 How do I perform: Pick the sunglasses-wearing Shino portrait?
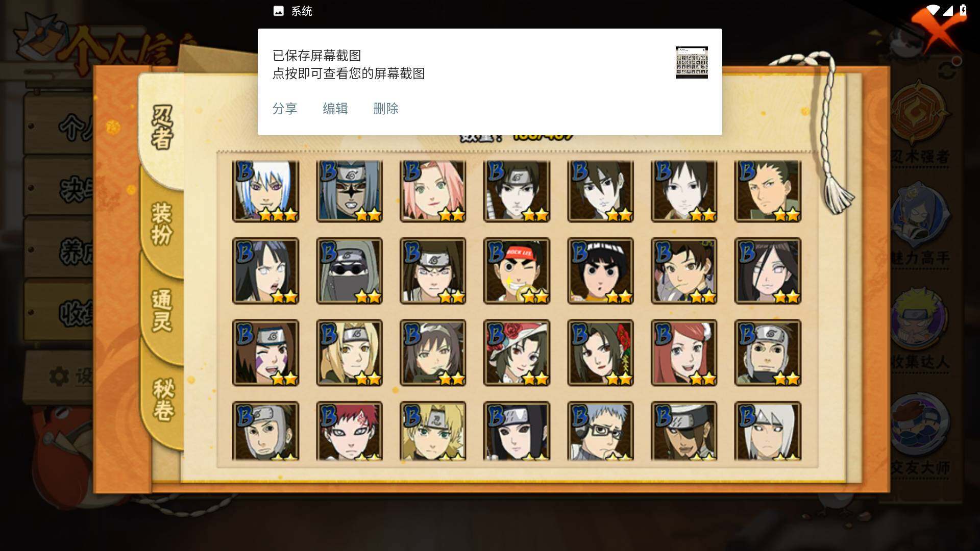click(349, 271)
